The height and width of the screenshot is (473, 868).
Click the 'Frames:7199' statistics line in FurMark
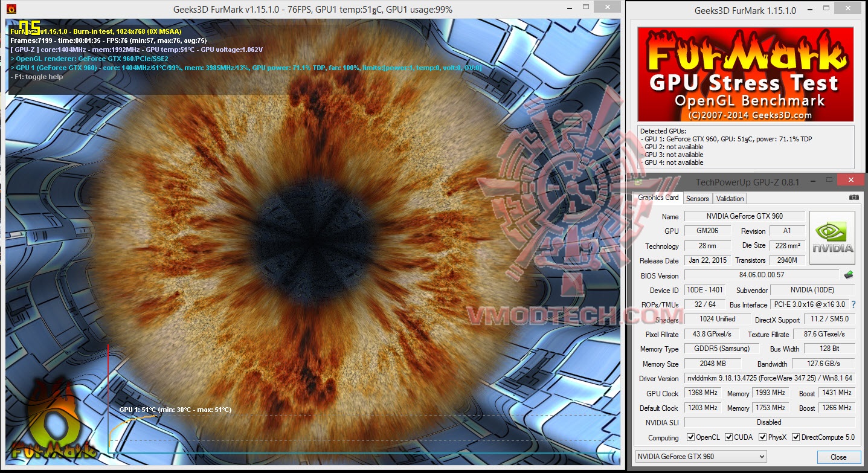click(109, 40)
